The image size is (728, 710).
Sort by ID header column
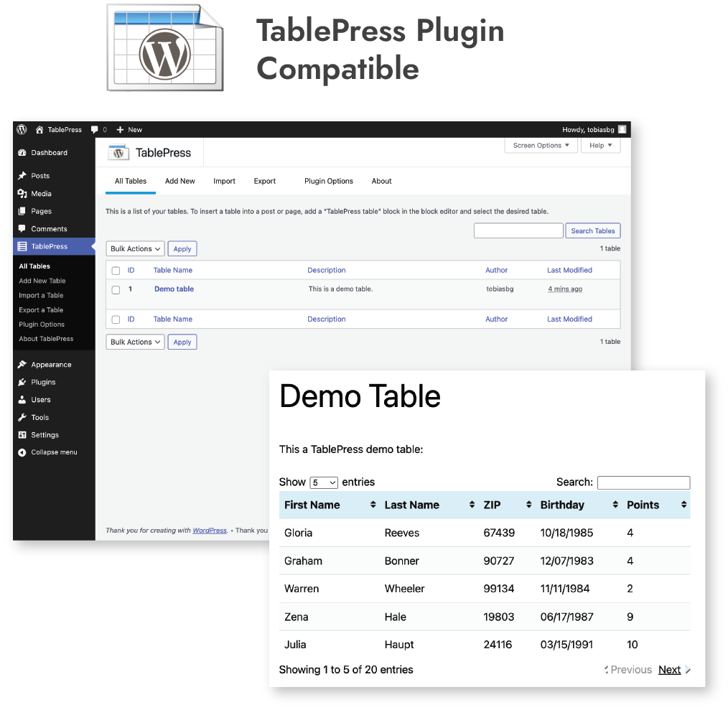[x=131, y=270]
